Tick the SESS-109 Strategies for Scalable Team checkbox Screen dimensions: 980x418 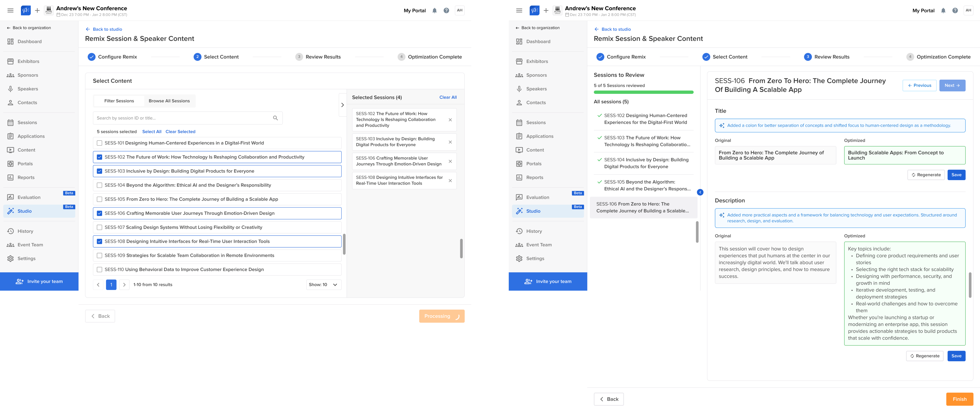click(x=100, y=256)
